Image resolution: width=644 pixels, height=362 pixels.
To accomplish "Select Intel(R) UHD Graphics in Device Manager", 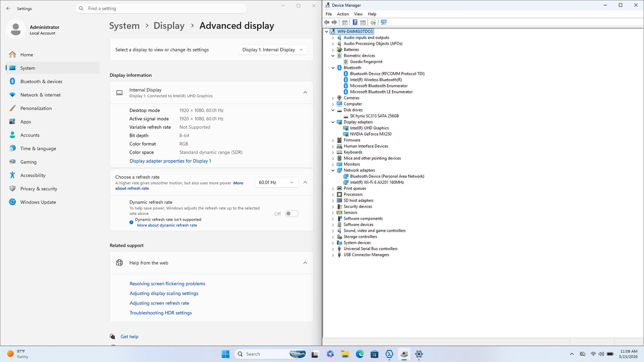I will [x=369, y=128].
